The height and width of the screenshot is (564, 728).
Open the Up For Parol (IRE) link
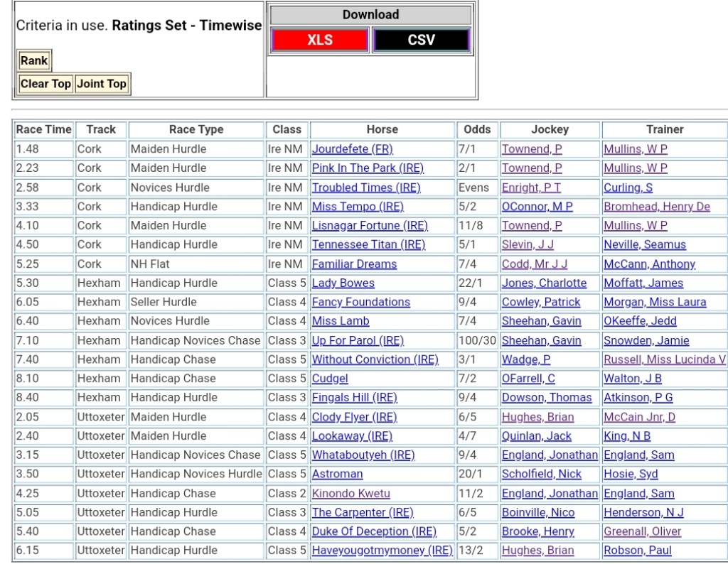(x=358, y=340)
